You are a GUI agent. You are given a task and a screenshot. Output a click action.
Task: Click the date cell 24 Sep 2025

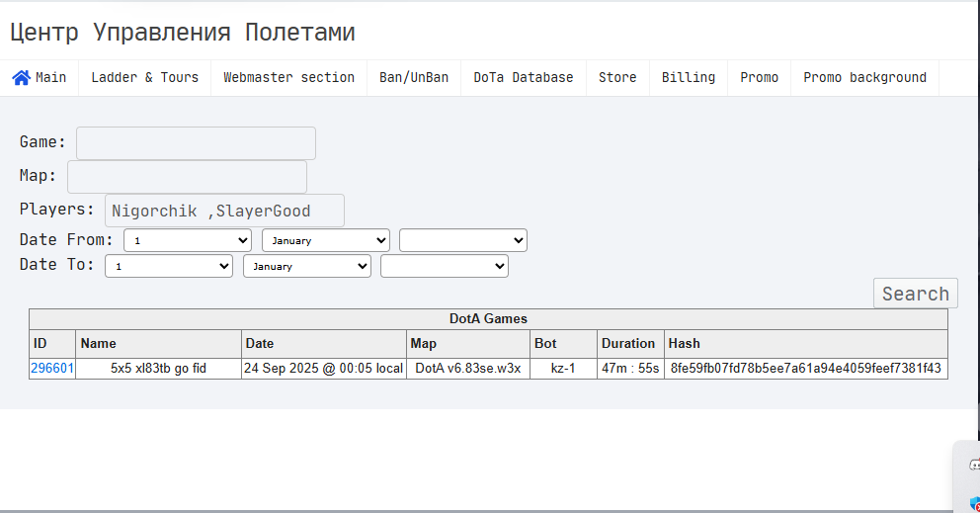[323, 368]
